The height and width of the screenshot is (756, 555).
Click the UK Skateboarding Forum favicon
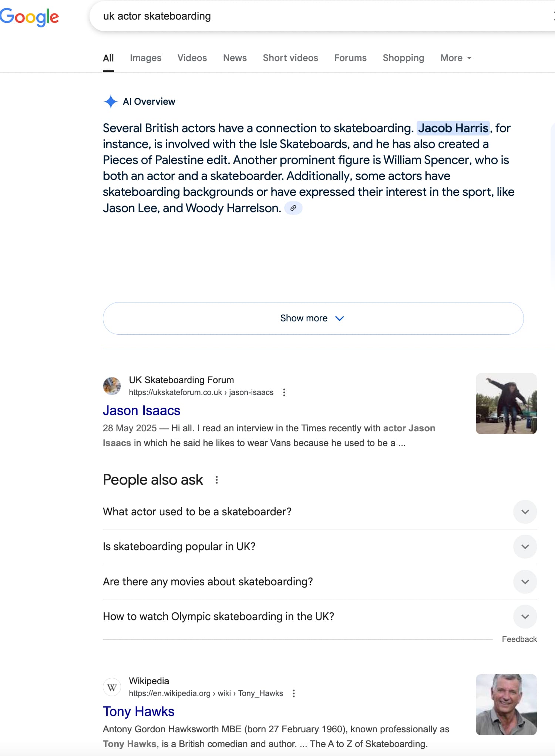[112, 386]
